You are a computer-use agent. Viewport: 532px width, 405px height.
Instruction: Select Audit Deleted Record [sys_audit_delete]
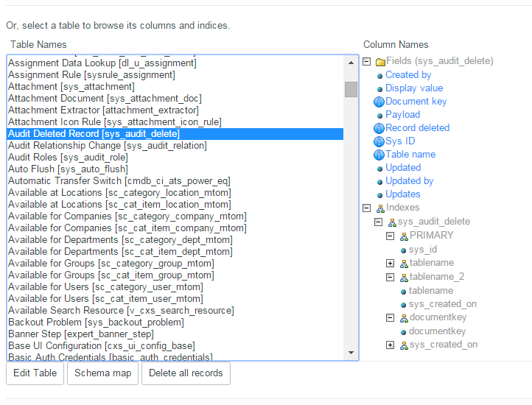coord(175,133)
